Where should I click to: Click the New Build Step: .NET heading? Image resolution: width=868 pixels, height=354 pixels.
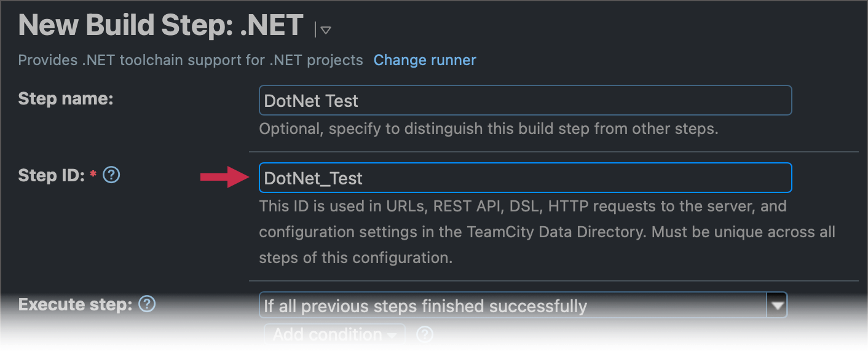coord(159,25)
